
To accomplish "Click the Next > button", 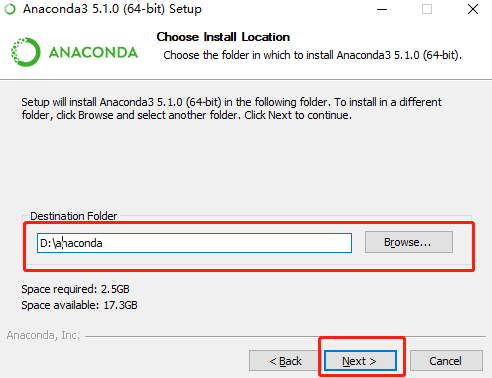I will tap(360, 361).
